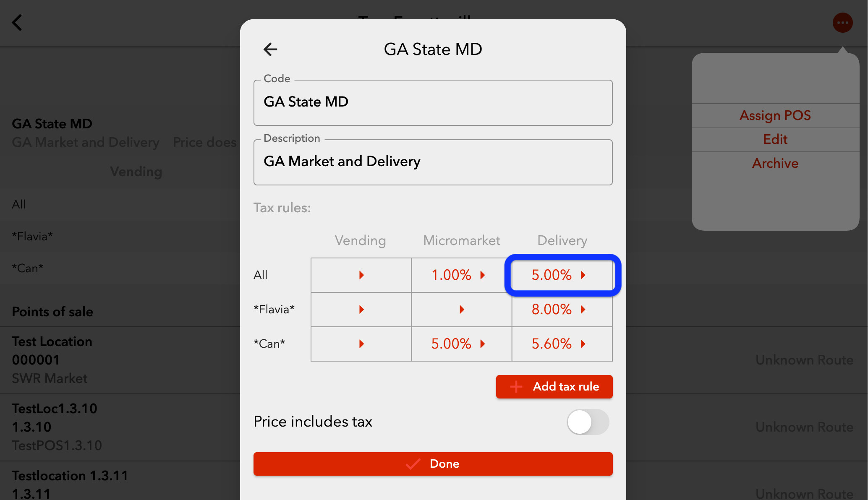Screen dimensions: 868x500
Task: Click the page back chevron at top left
Action: (17, 23)
